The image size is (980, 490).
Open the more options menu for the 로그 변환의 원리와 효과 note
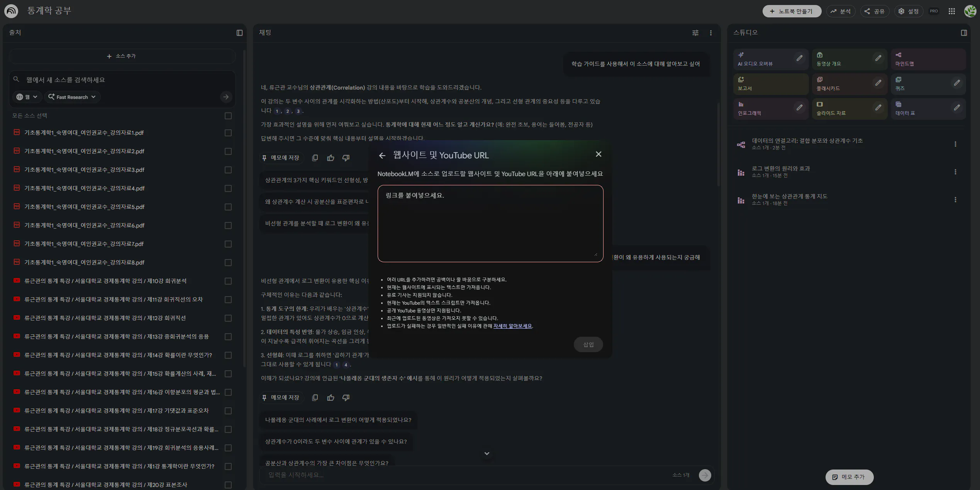click(955, 172)
